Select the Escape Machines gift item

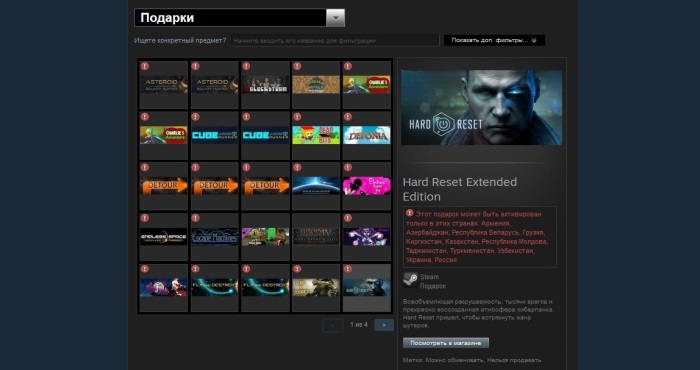pos(215,237)
